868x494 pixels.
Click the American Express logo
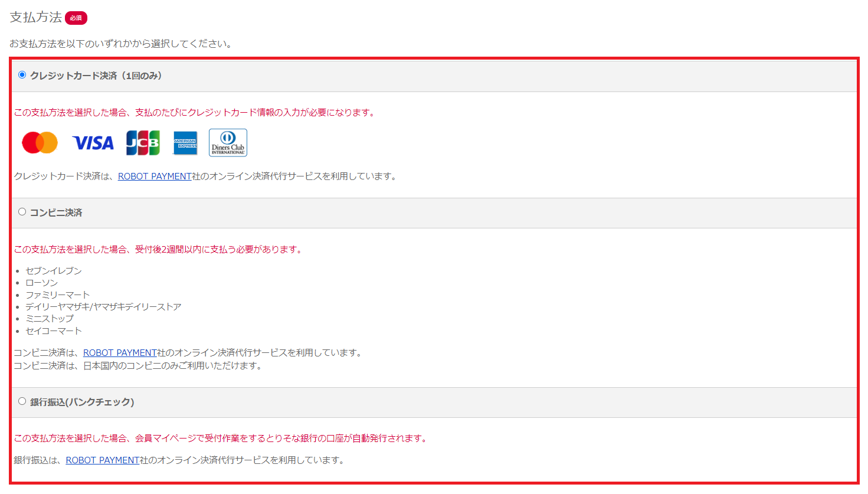[x=185, y=143]
